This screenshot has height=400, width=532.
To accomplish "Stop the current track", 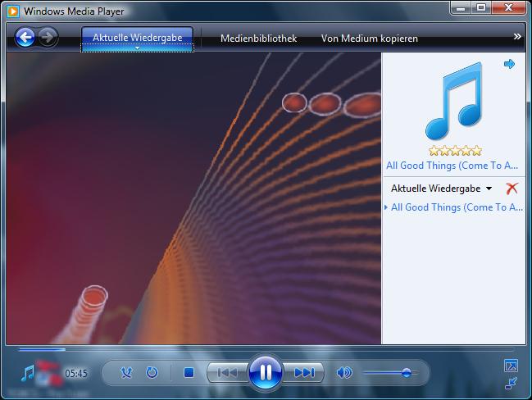I will pos(189,373).
